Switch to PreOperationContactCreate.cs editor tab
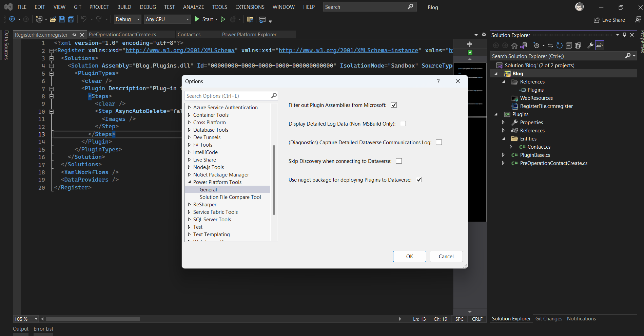Image resolution: width=644 pixels, height=336 pixels. point(122,35)
